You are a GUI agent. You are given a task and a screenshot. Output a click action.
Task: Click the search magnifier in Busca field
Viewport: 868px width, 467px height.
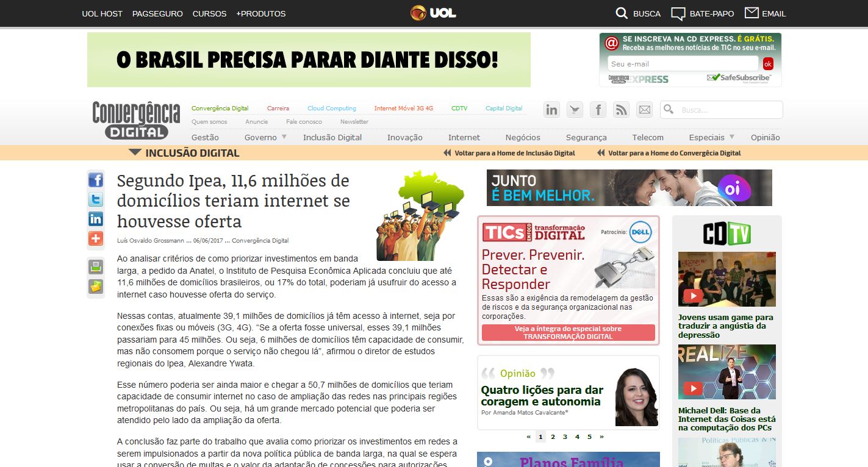(669, 109)
